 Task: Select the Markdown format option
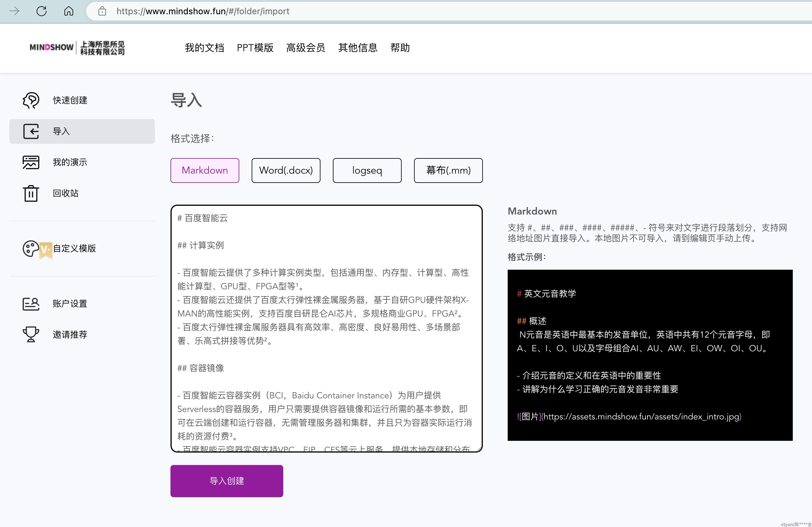pyautogui.click(x=205, y=170)
